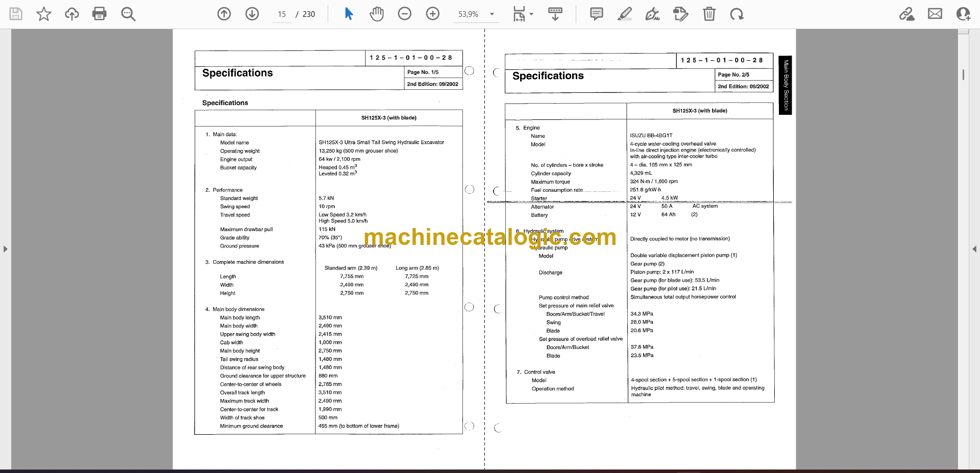
Task: Send the file by email
Action: point(935,14)
